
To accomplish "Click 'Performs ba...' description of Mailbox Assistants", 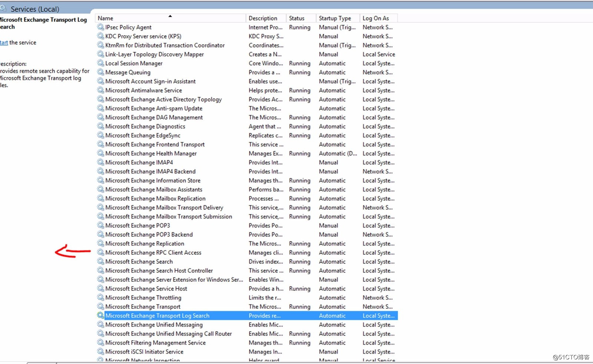I will point(266,189).
